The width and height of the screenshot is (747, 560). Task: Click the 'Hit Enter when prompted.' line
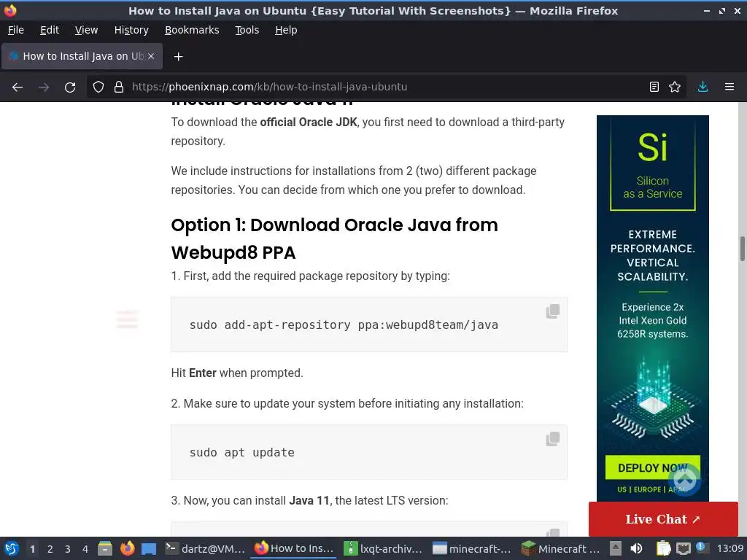237,373
